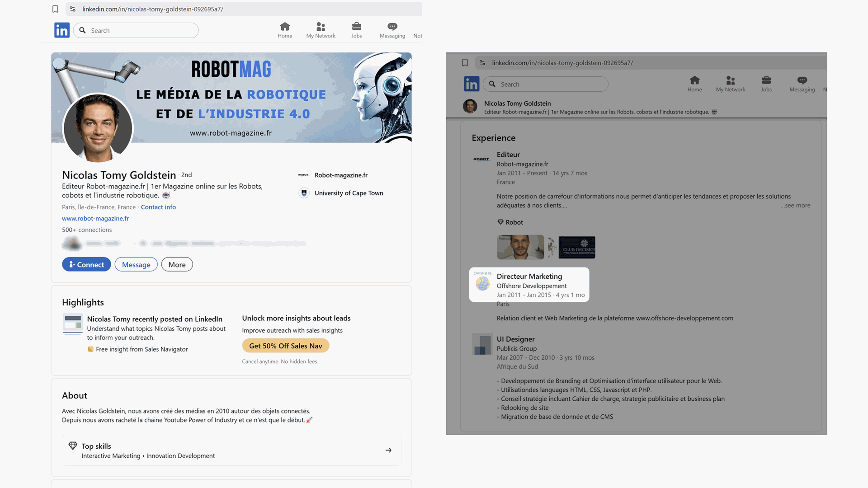Click the RobotMag banner image
Screen dimensions: 868x488
[231, 98]
